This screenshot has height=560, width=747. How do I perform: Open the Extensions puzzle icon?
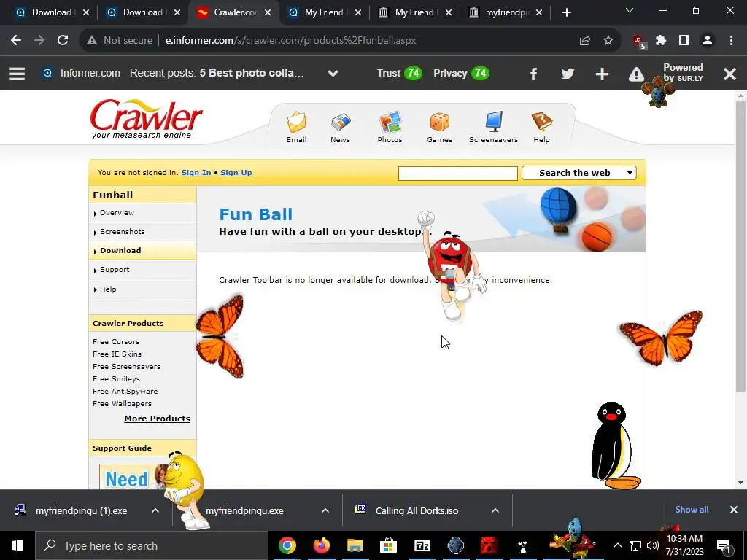[661, 41]
